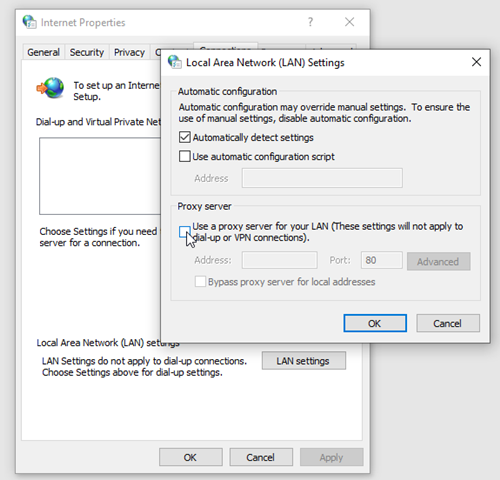
Task: Click the LAN Settings dialog globe icon
Action: tap(175, 62)
